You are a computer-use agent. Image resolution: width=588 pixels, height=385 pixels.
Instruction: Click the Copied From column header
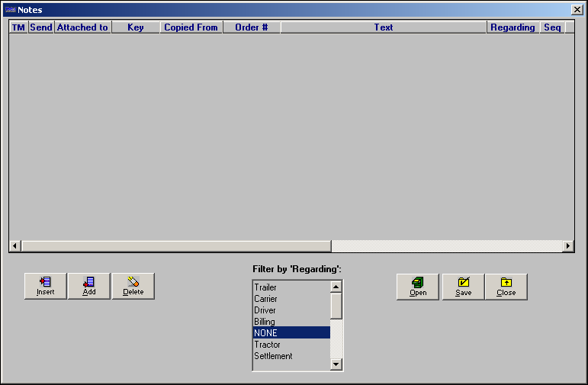pos(191,27)
